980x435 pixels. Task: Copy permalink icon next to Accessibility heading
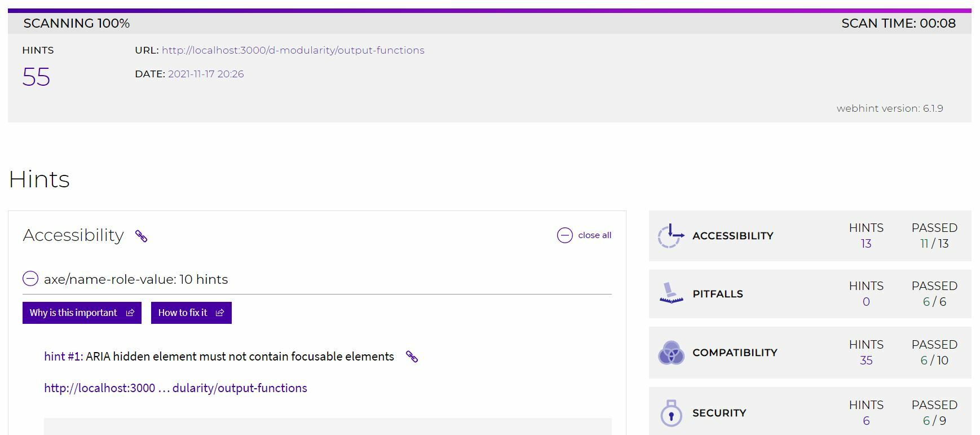pyautogui.click(x=141, y=236)
